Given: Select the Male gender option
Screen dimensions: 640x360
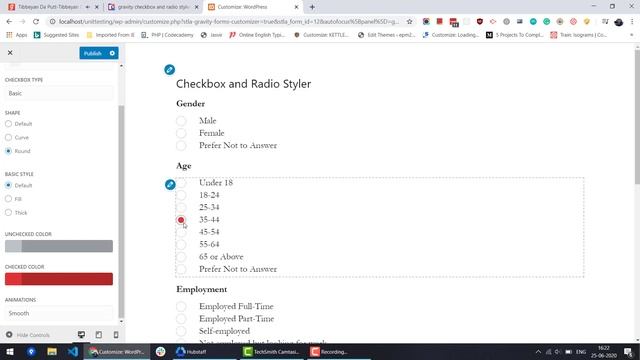Looking at the screenshot, I should coord(181,121).
